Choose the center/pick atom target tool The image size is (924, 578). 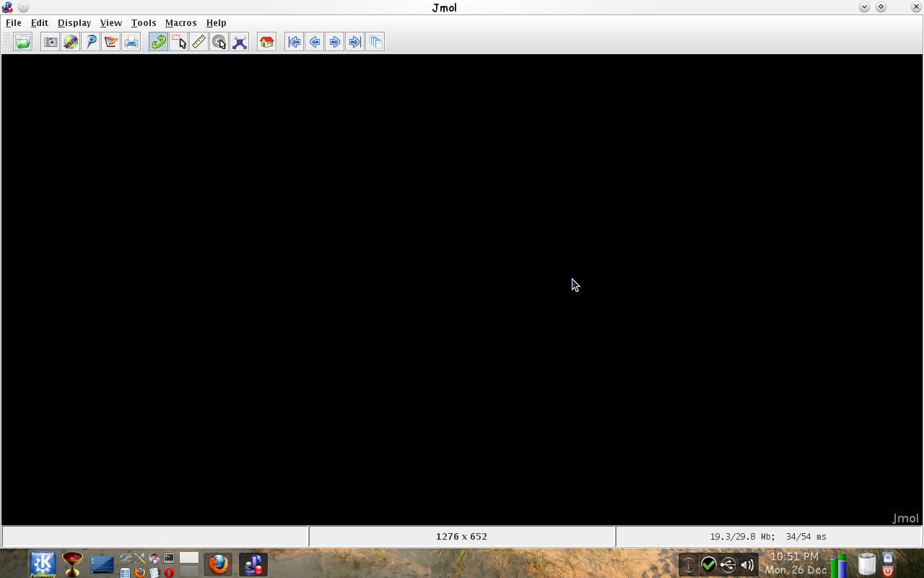pyautogui.click(x=219, y=42)
